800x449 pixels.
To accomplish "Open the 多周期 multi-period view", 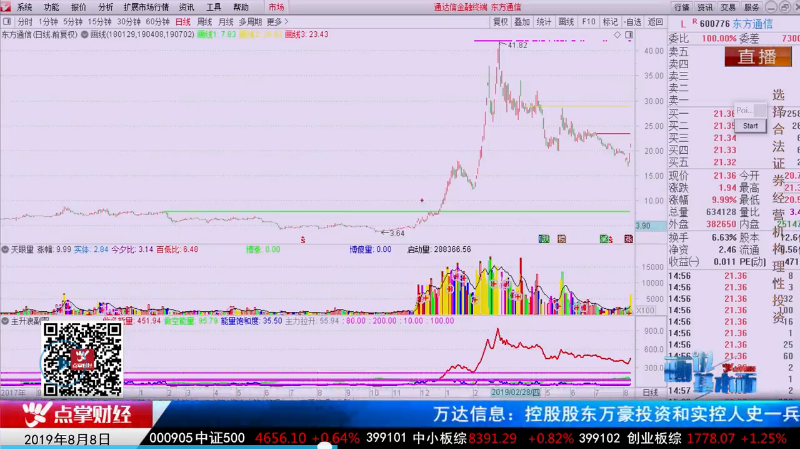I will click(250, 22).
